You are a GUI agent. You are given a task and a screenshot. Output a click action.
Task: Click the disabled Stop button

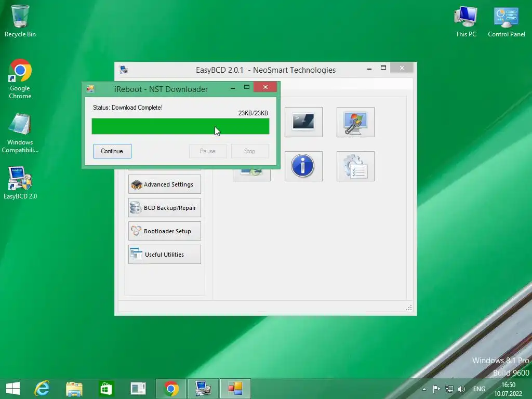[x=250, y=151]
